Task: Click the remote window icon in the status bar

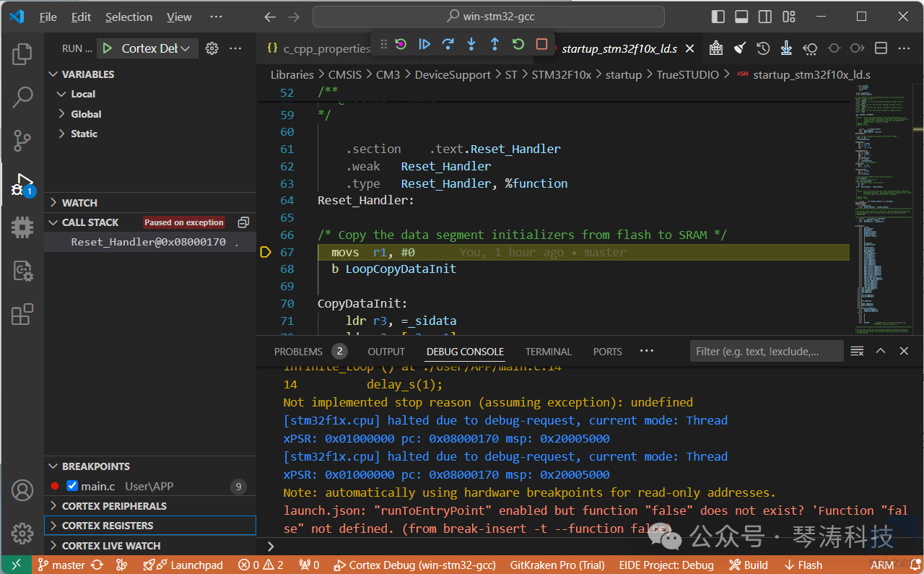Action: click(16, 565)
